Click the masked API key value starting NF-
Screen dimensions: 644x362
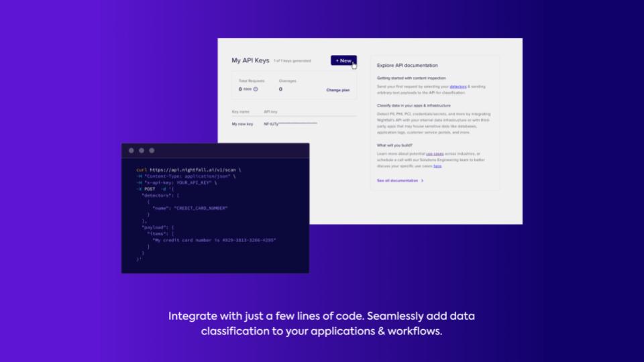(290, 124)
